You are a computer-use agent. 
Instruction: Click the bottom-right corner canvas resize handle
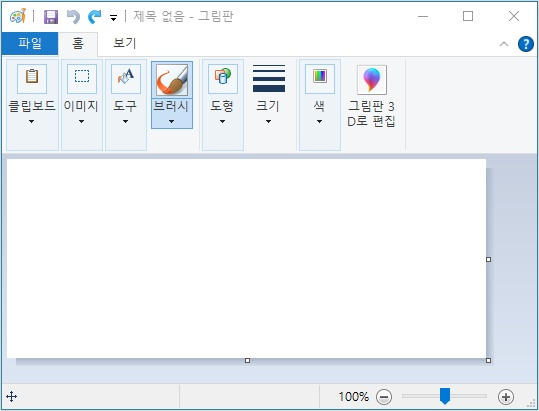click(488, 360)
